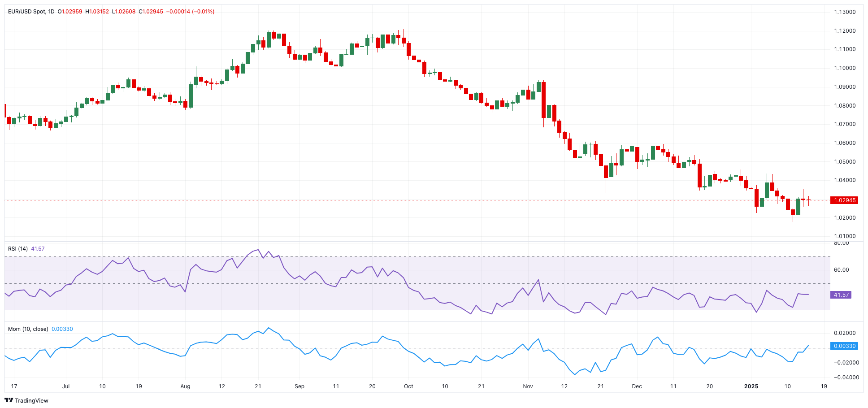Click the EUR/USD Spot symbol title
This screenshot has width=868, height=408.
[27, 12]
